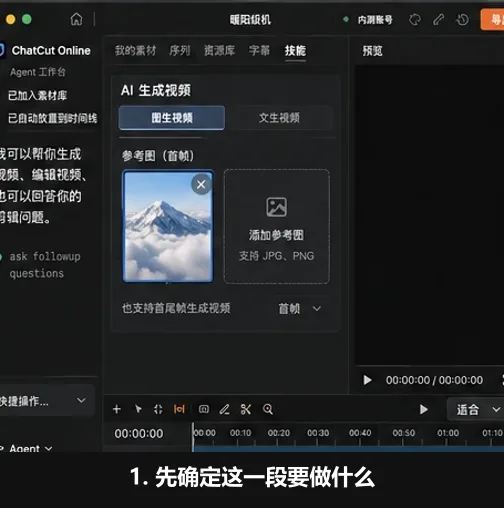Select the 图生视频 mode
The width and height of the screenshot is (504, 508).
coord(172,118)
